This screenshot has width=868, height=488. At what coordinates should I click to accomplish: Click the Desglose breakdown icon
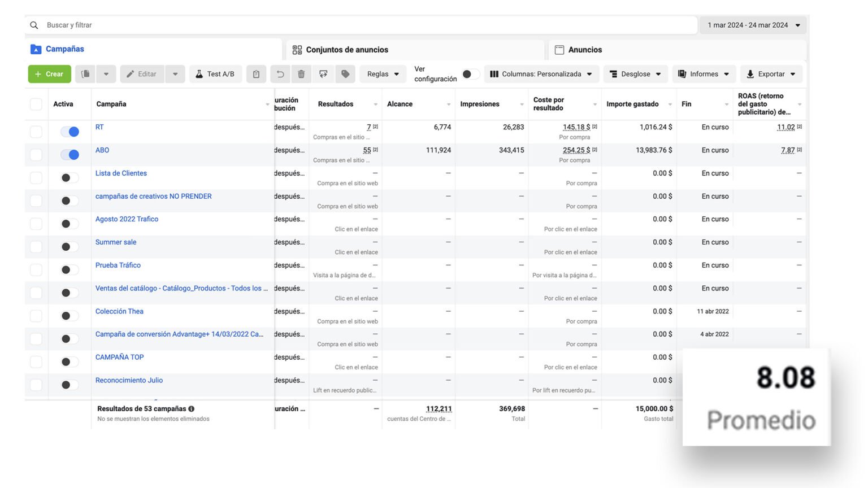tap(613, 74)
